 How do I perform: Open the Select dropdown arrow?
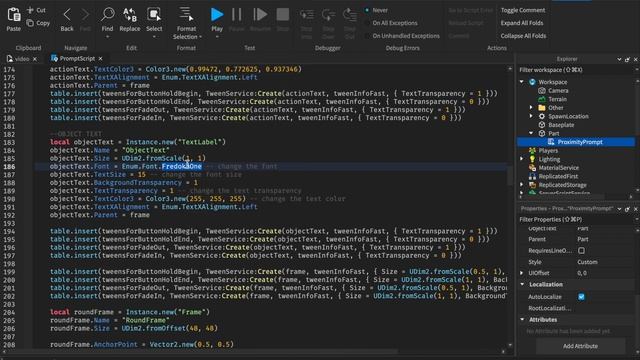click(154, 37)
